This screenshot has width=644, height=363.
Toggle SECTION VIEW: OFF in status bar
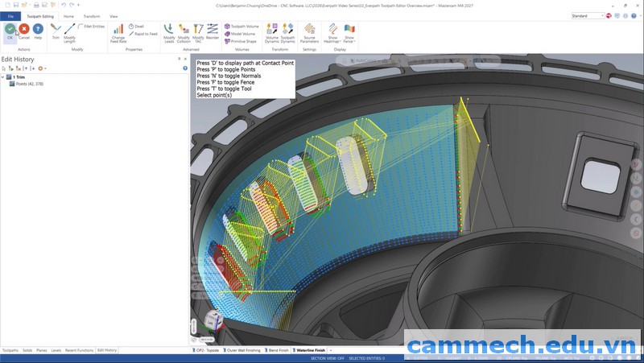(328, 358)
